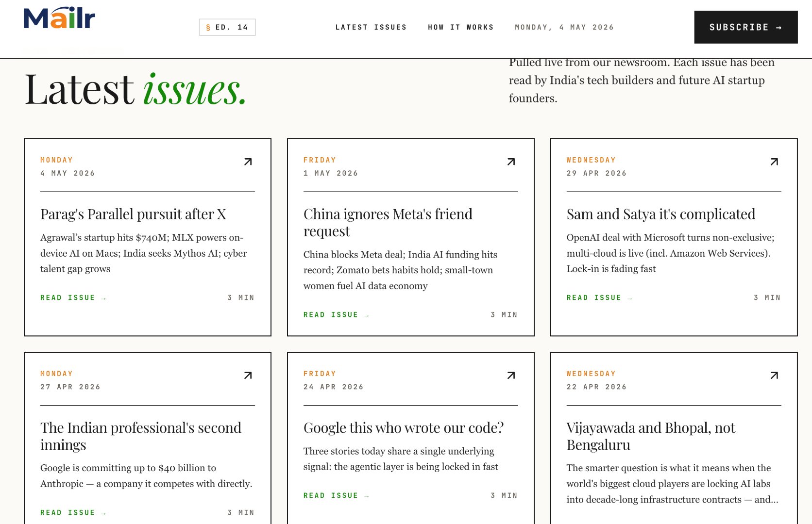Click summary starting China blocks Meta deal
812x524 pixels.
tap(401, 270)
